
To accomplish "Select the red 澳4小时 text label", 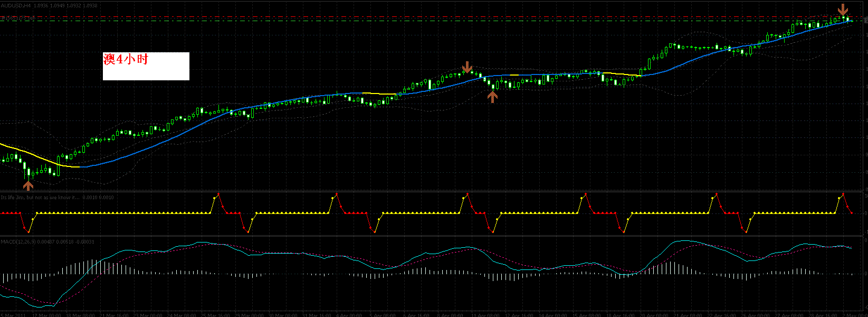I will pyautogui.click(x=126, y=59).
